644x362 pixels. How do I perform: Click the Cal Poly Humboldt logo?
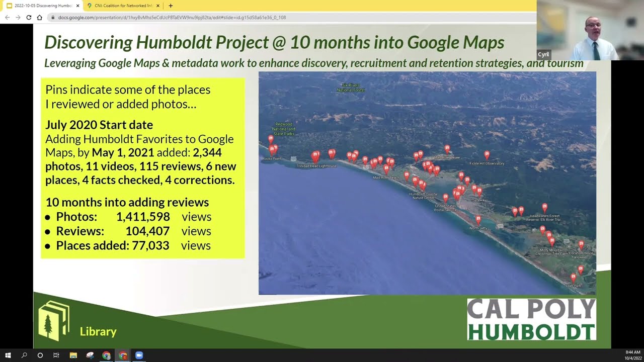click(531, 320)
